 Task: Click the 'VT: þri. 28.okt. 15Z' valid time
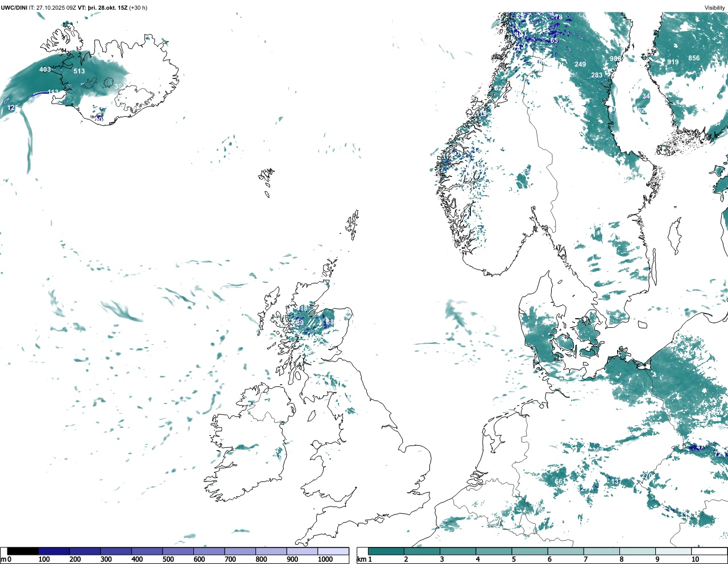[x=103, y=8]
